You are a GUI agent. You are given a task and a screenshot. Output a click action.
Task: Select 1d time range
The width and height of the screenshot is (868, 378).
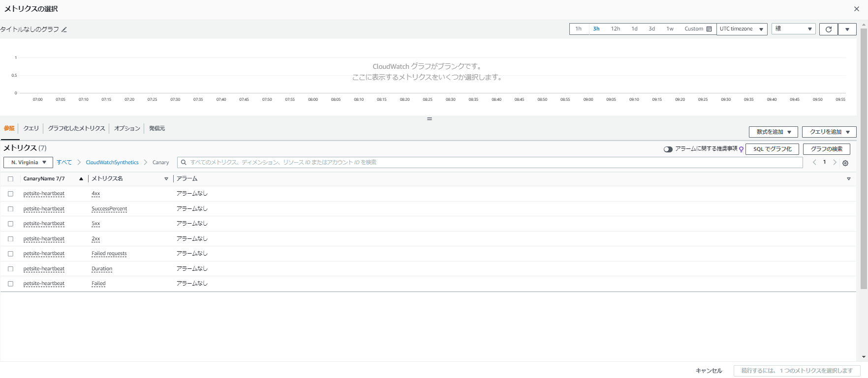point(635,29)
